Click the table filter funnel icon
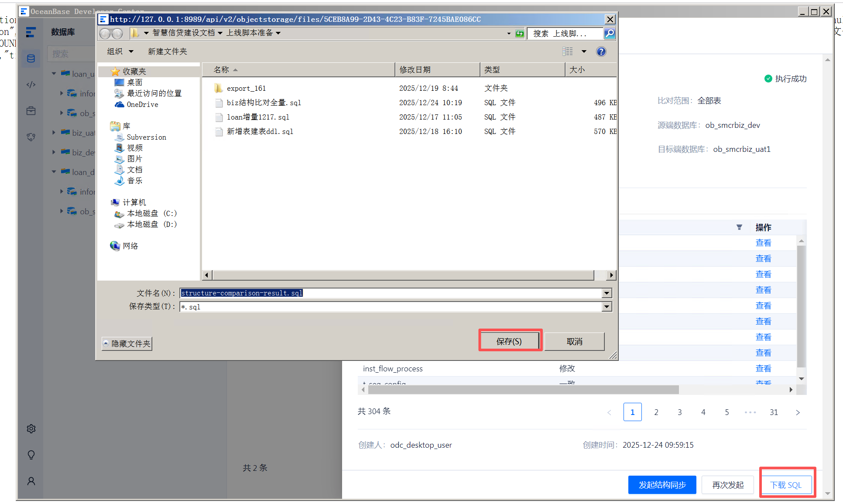Viewport: 843px width, 504px height. 739,227
